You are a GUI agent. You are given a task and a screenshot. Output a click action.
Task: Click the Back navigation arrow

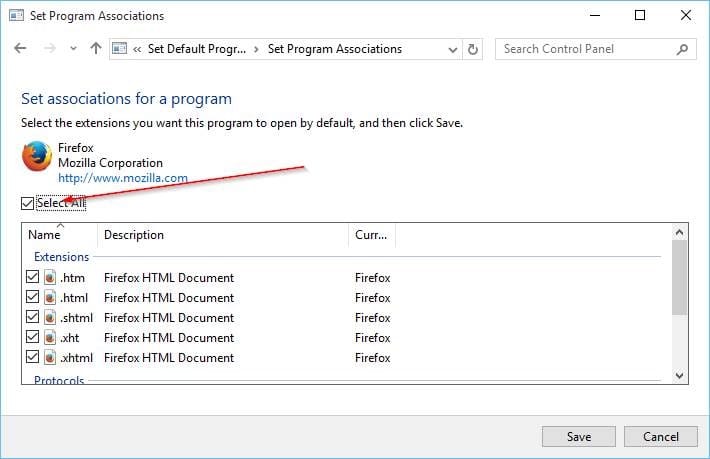click(x=20, y=48)
